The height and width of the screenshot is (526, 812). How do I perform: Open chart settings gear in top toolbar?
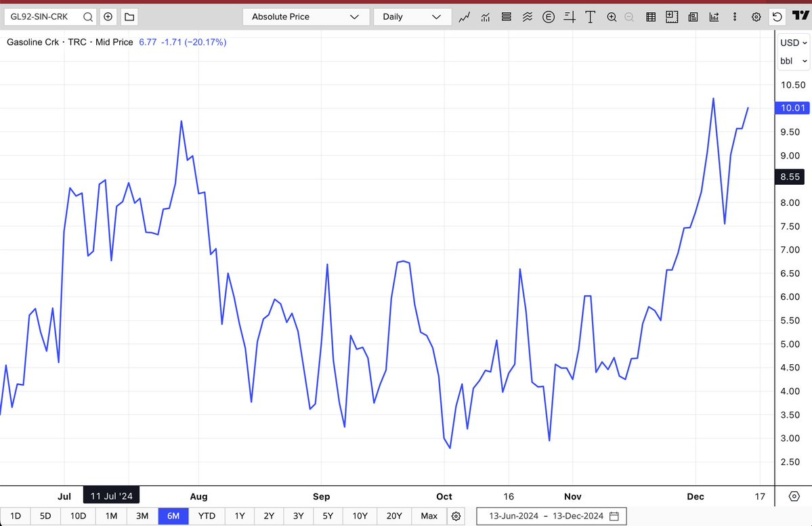[x=756, y=17]
